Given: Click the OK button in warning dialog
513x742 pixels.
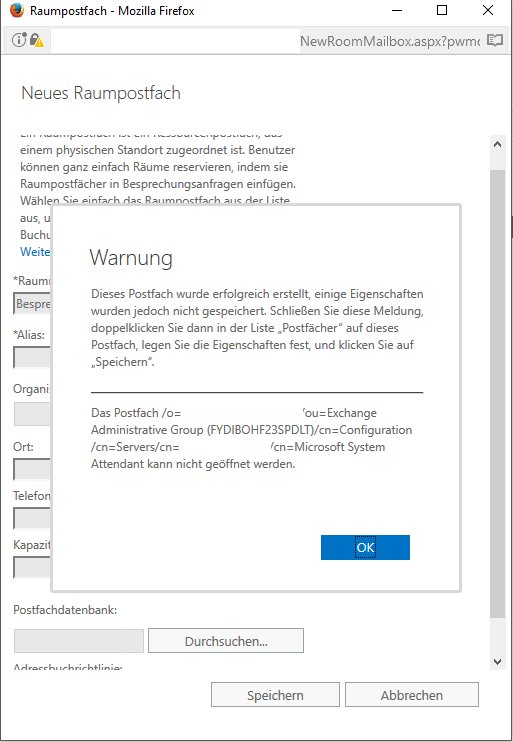Looking at the screenshot, I should [365, 548].
